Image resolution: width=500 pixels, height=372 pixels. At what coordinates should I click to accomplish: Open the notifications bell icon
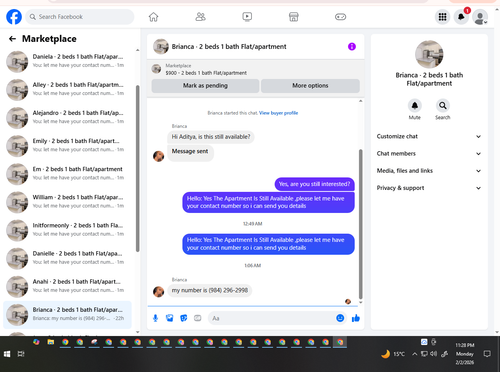(x=461, y=17)
